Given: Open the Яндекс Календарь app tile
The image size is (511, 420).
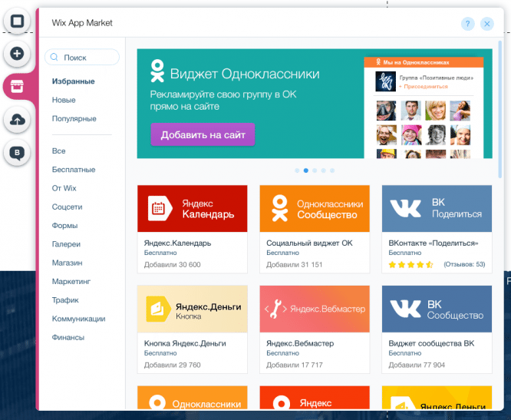Looking at the screenshot, I should coord(193,209).
